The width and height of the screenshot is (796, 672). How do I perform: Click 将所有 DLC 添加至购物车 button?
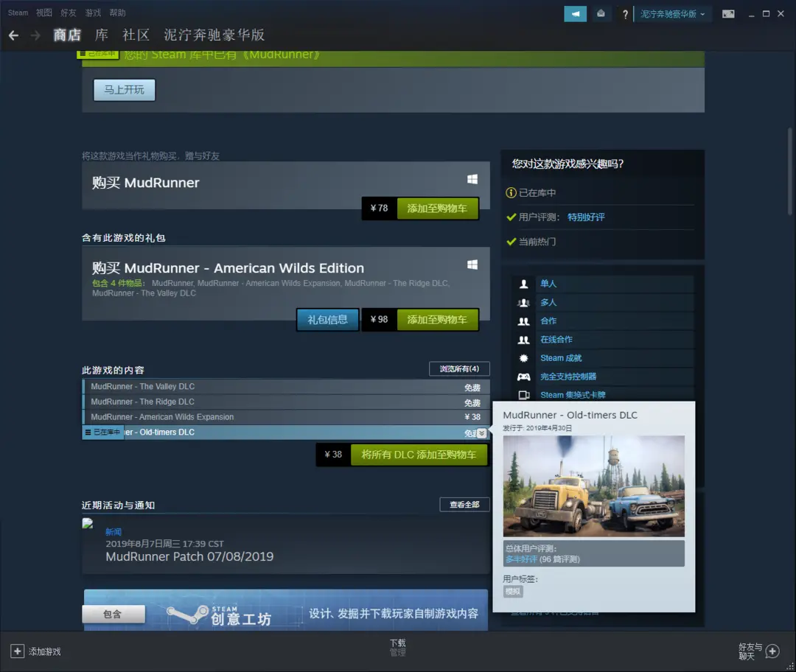[x=419, y=455]
